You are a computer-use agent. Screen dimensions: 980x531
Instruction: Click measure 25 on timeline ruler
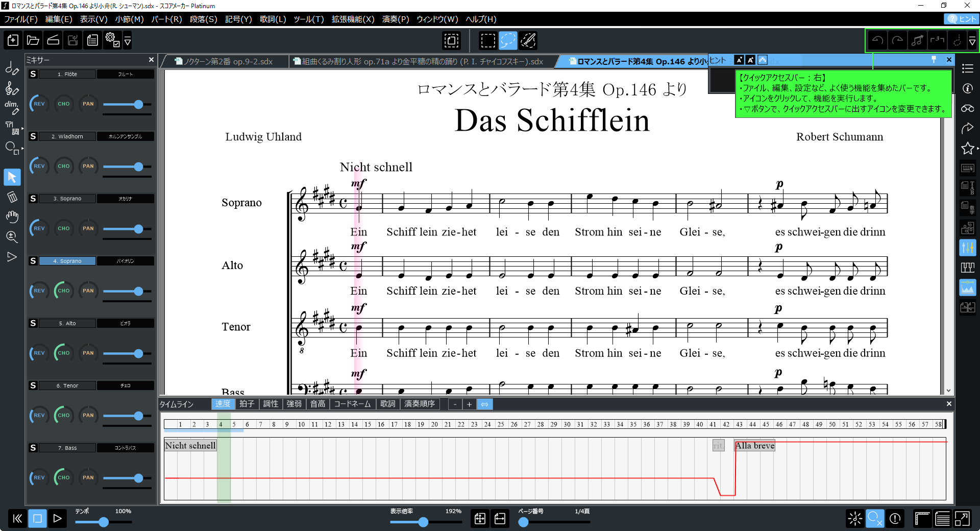click(501, 424)
